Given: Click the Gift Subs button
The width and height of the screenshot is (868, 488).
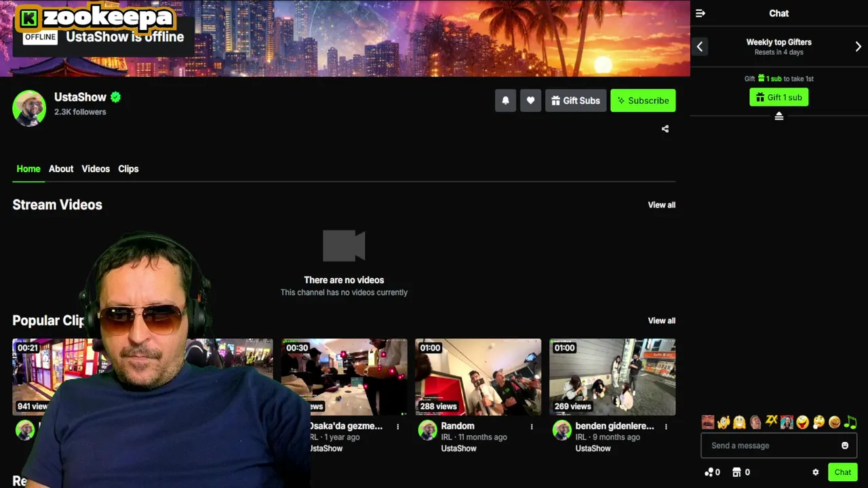Looking at the screenshot, I should pos(576,100).
